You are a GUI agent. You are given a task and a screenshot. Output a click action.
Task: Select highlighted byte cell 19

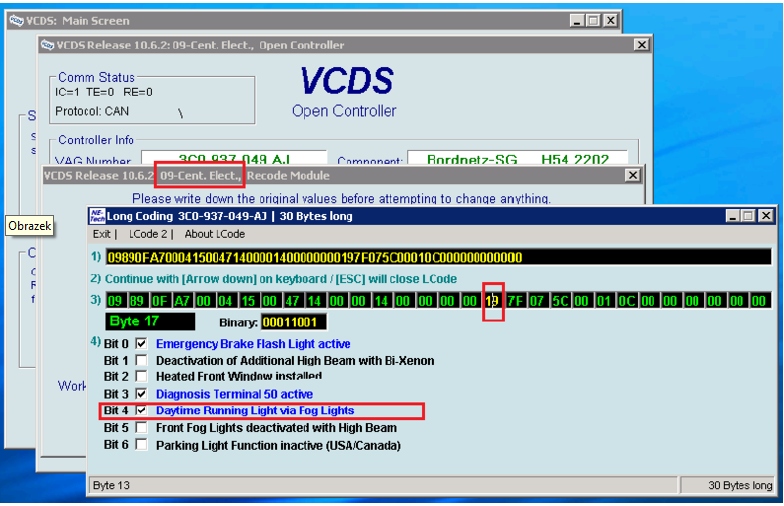(x=492, y=301)
